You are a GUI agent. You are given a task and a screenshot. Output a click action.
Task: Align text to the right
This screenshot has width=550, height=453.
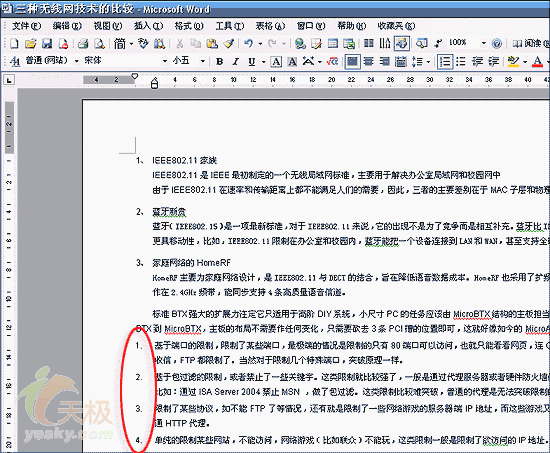(x=384, y=62)
